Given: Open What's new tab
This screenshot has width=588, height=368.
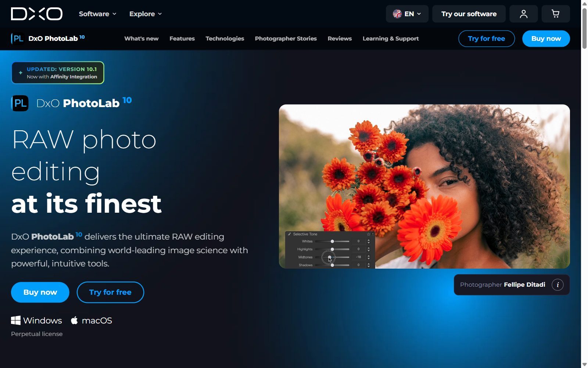Looking at the screenshot, I should [141, 39].
